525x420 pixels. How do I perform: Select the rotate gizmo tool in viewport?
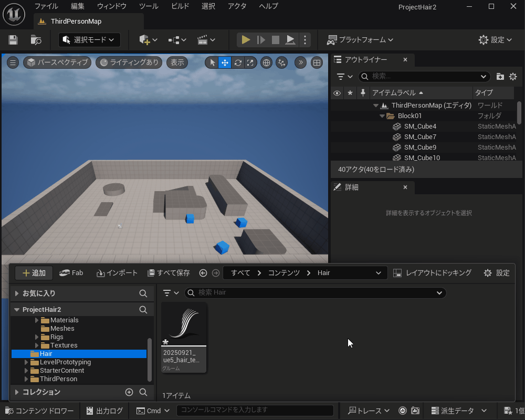[238, 62]
